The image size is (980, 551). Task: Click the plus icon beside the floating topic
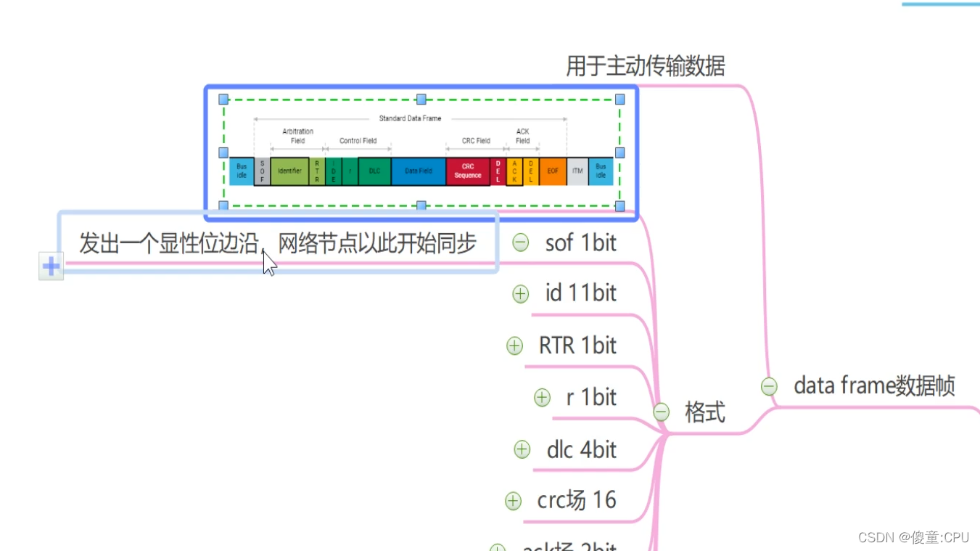[x=51, y=267]
